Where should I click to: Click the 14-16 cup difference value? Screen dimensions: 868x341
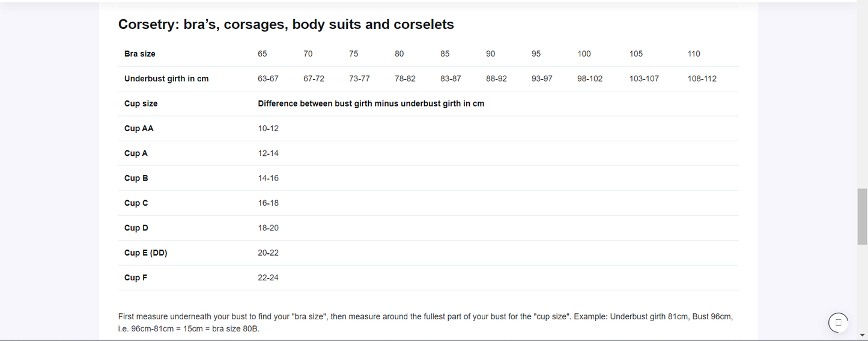click(269, 178)
